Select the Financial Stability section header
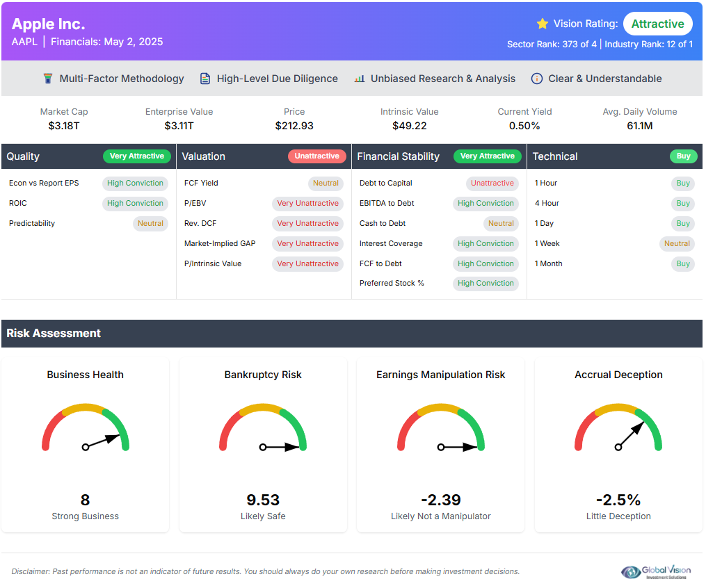 (x=439, y=156)
